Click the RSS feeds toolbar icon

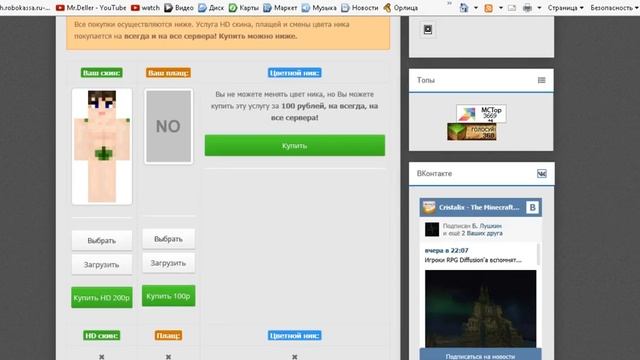point(488,8)
